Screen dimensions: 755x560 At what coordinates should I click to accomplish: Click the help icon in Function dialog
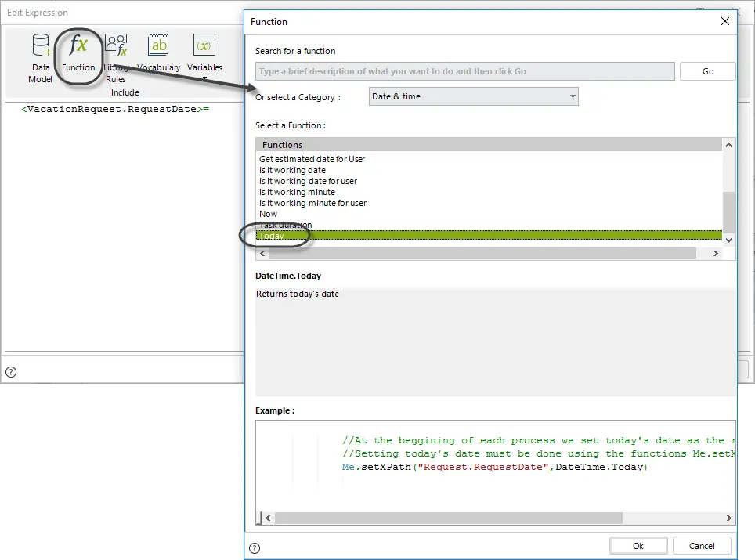tap(255, 548)
